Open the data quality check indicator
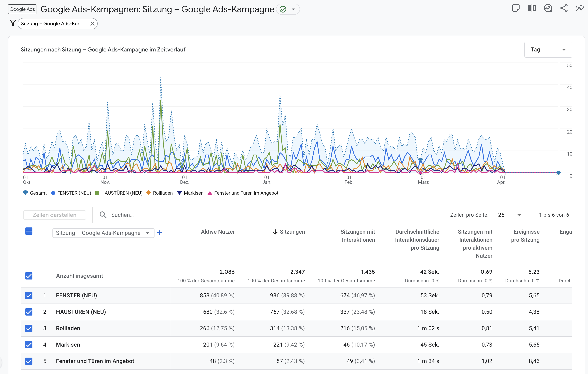 coord(283,9)
